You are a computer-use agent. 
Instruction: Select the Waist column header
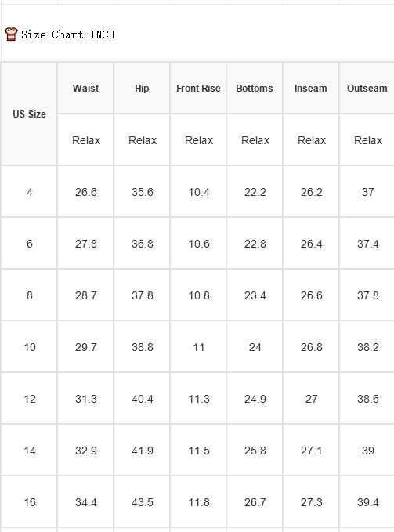point(85,89)
